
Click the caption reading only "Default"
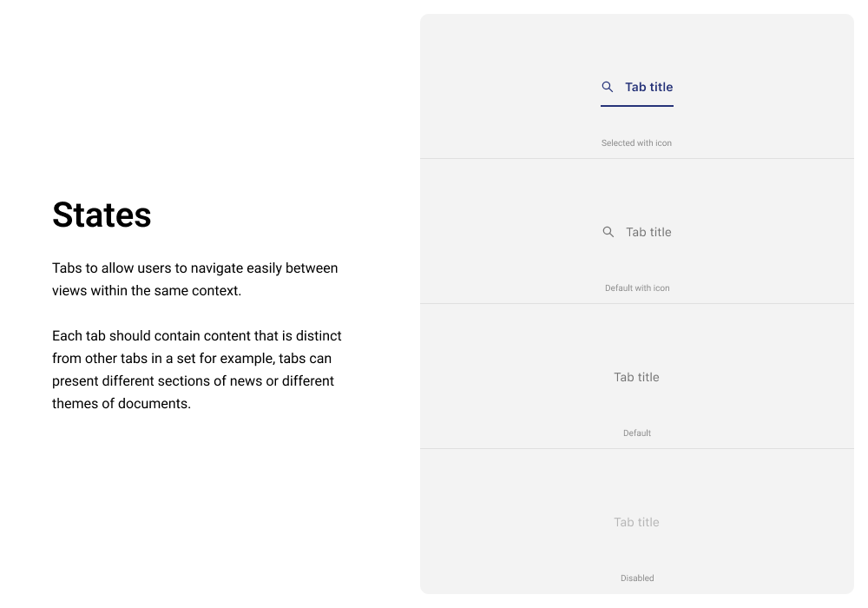[636, 433]
